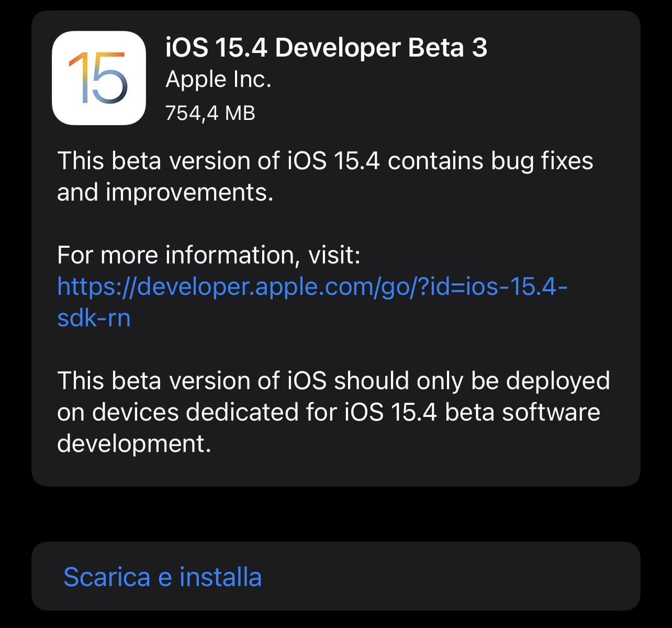Click the 'sdk-rn' link continuation line
This screenshot has height=628, width=672.
[94, 318]
